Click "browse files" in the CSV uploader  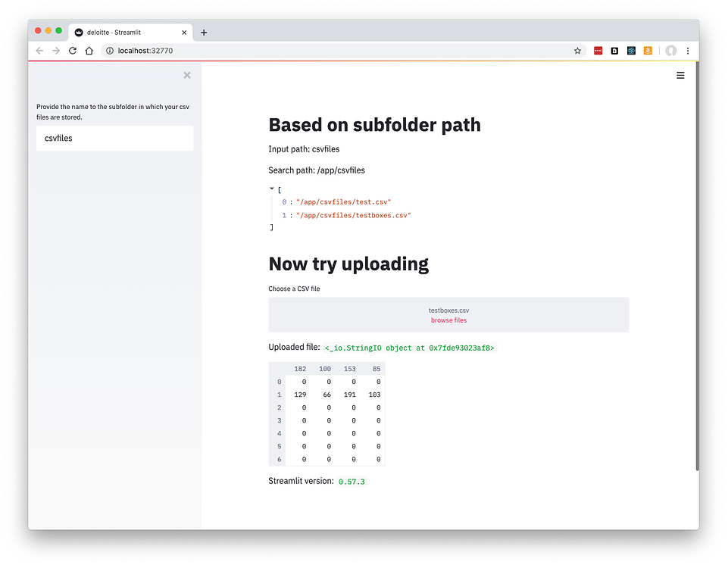click(448, 320)
